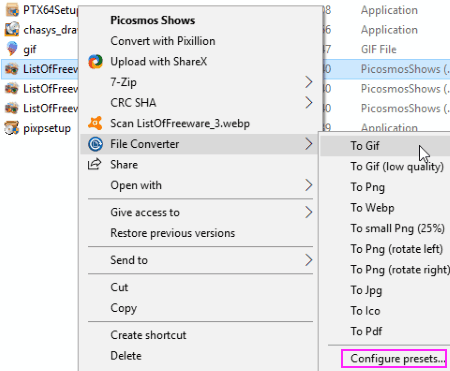
Task: Click the Share arrow icon
Action: [95, 164]
